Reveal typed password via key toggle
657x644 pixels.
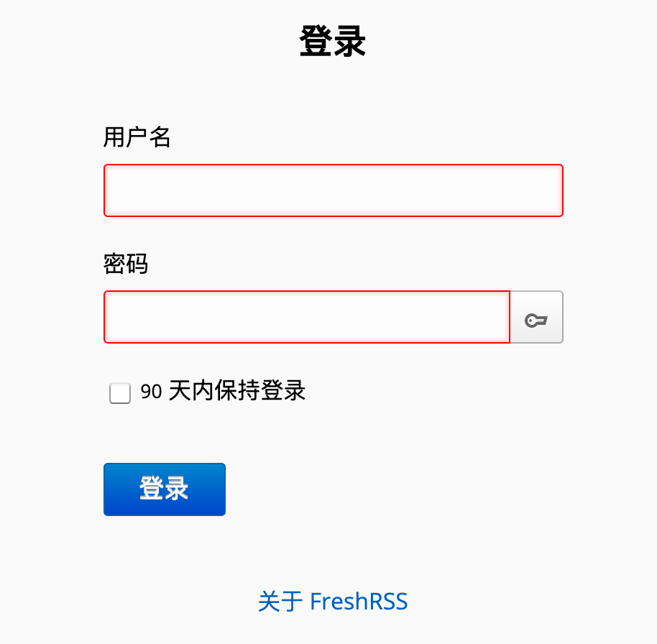coord(536,317)
